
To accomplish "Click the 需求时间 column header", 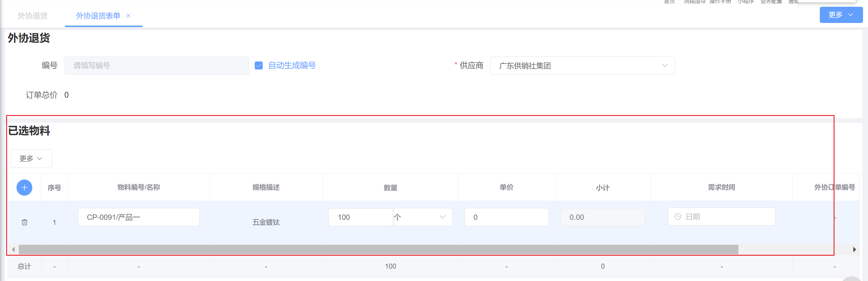I will 721,187.
